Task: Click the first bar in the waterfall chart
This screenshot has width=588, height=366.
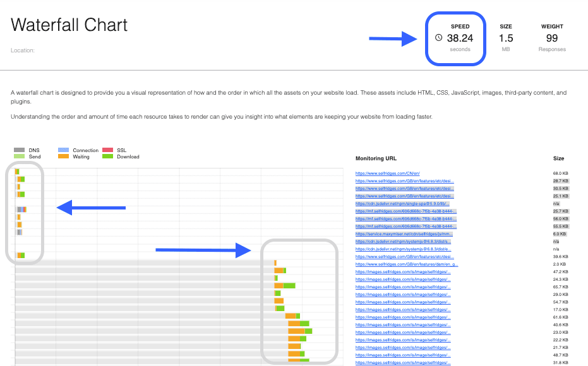Action: pyautogui.click(x=17, y=172)
